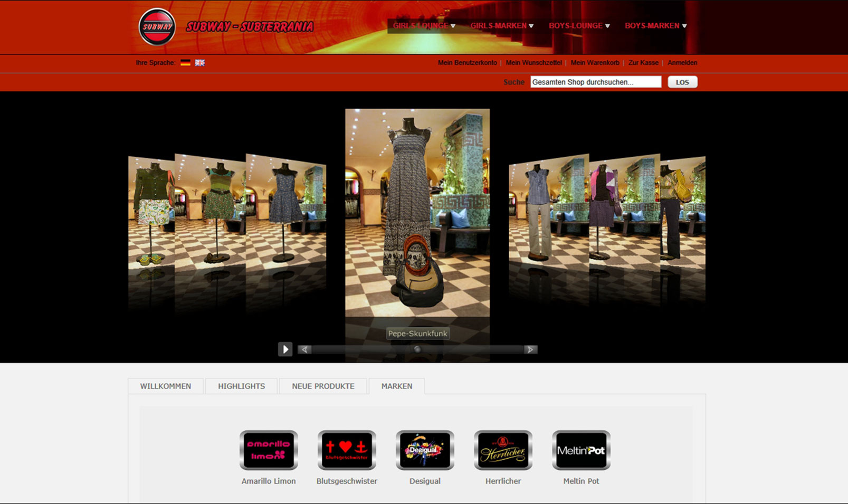The height and width of the screenshot is (504, 848).
Task: Select the yellow bag mannequin slide
Action: (x=683, y=214)
